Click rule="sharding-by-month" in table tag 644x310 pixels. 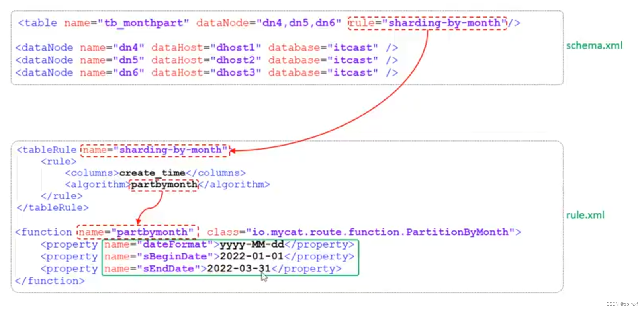tap(428, 23)
